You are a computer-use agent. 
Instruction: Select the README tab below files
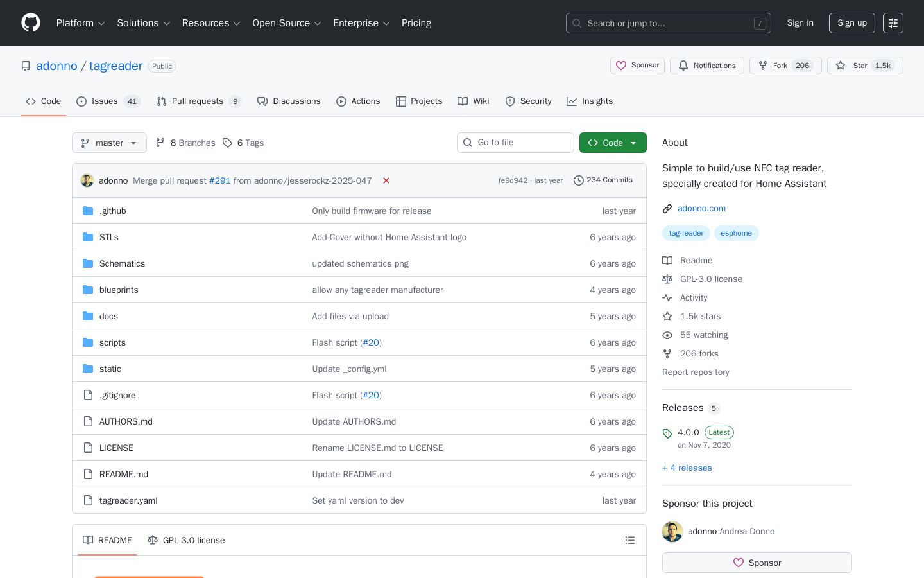[107, 540]
